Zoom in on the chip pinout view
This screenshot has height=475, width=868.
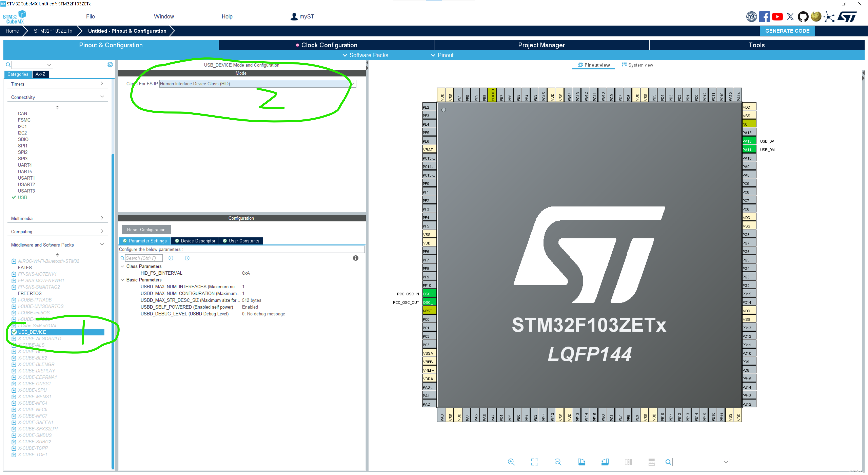point(511,462)
